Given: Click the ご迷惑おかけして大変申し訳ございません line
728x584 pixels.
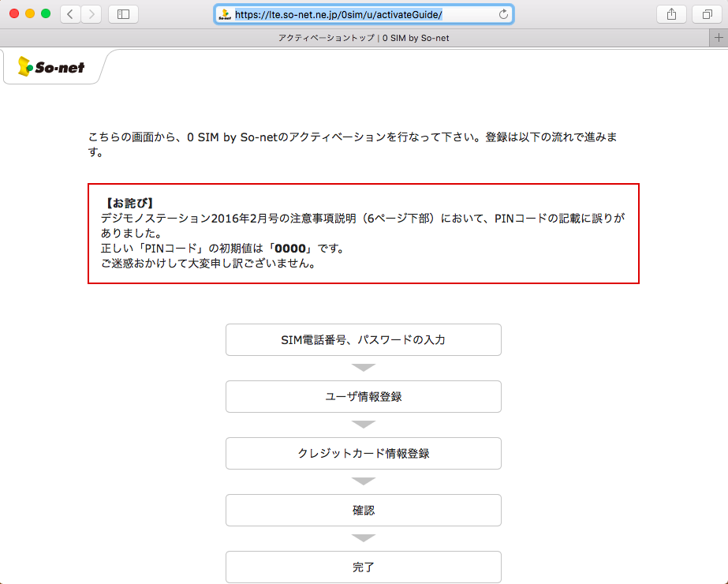Looking at the screenshot, I should click(208, 264).
